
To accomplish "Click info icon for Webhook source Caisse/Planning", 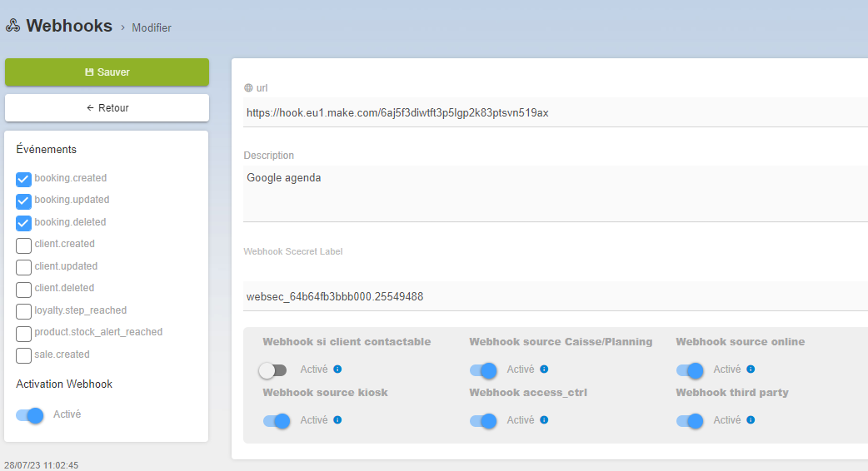I will click(x=544, y=369).
